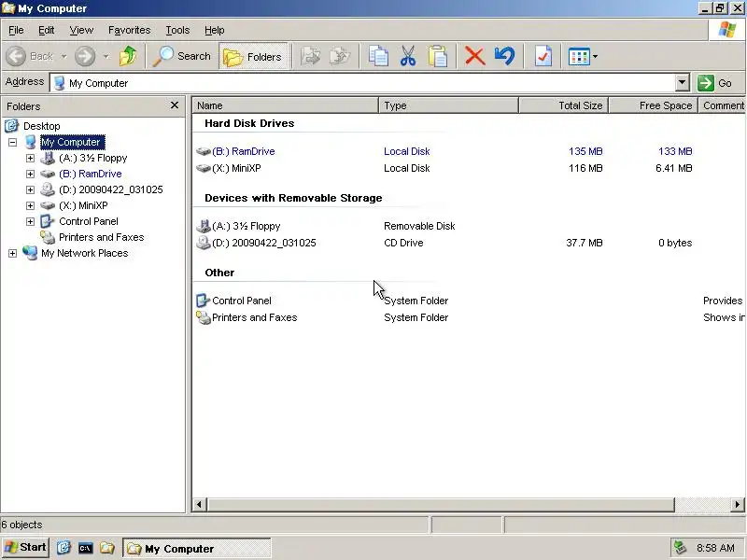The image size is (747, 560).
Task: Expand the (X:) MiniXP tree node
Action: coord(30,205)
